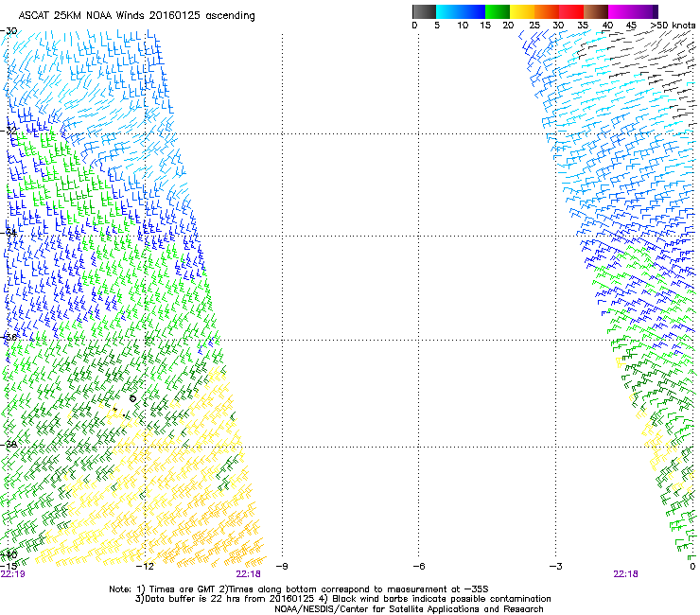Click the '25' label under the color bar
The width and height of the screenshot is (700, 615).
tap(534, 26)
